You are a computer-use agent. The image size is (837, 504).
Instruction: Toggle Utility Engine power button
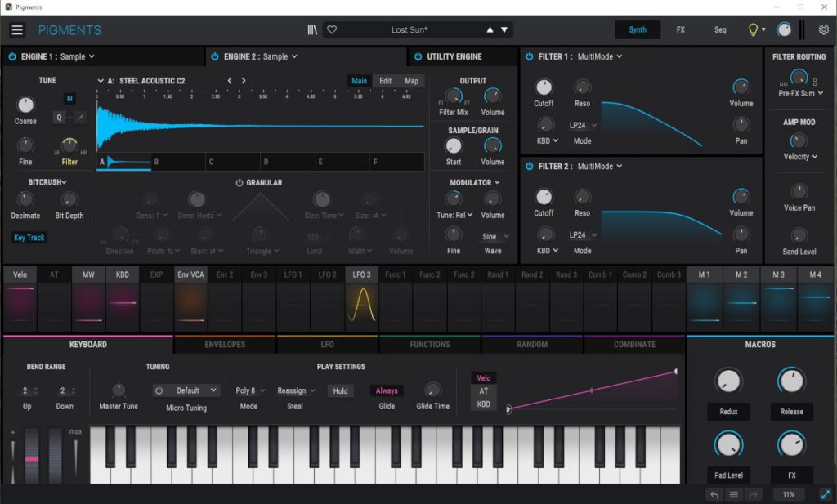418,56
